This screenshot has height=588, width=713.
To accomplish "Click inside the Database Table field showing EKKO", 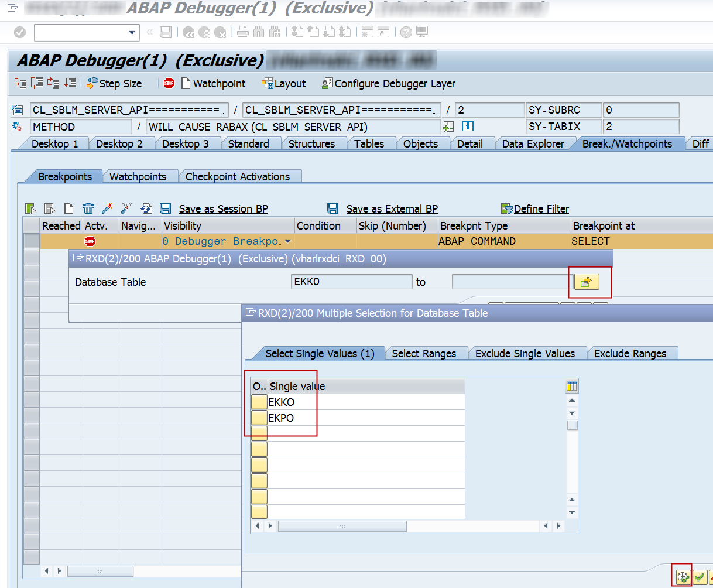I will 351,281.
